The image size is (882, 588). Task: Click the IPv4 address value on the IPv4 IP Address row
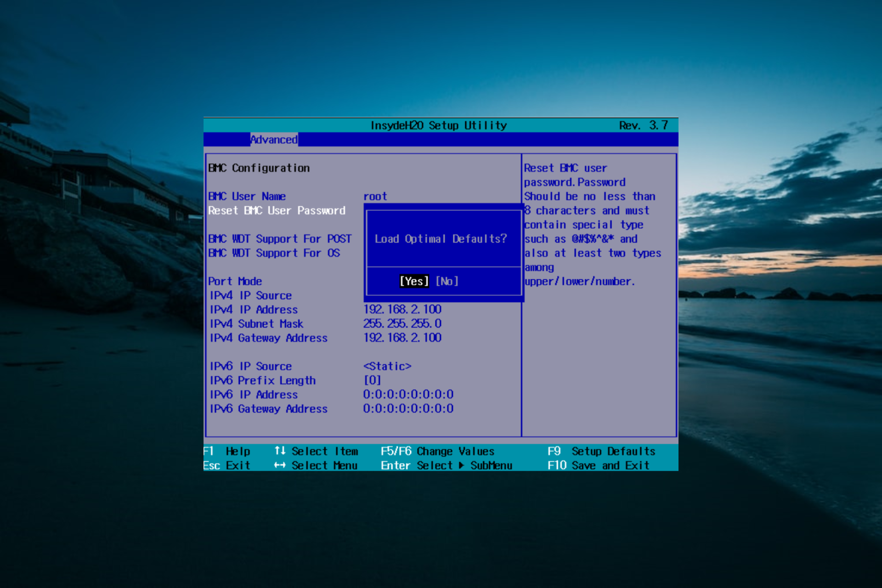click(x=402, y=310)
